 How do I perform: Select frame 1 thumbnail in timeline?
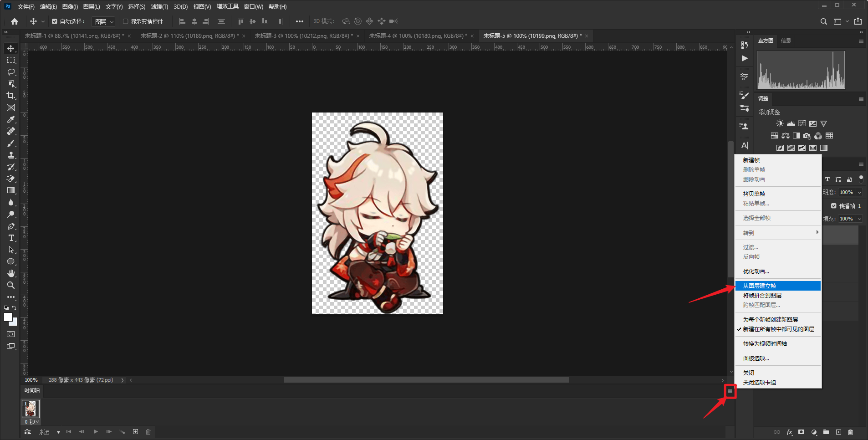(31, 409)
